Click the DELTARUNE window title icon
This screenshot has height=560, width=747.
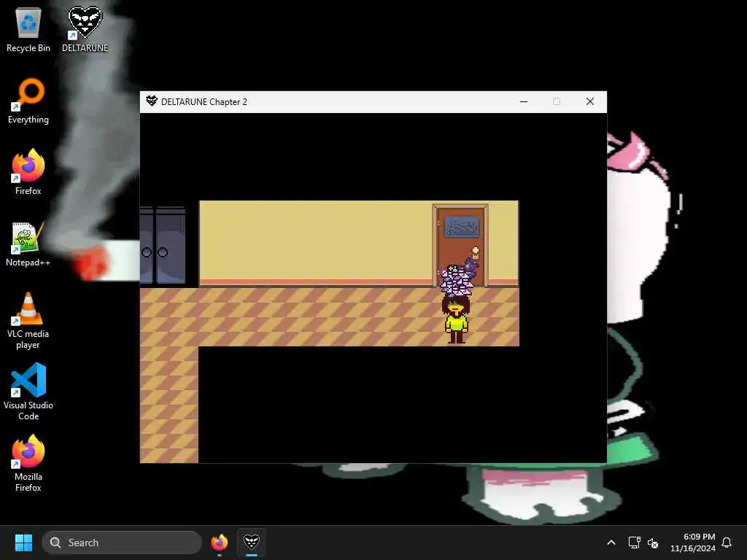pyautogui.click(x=152, y=101)
